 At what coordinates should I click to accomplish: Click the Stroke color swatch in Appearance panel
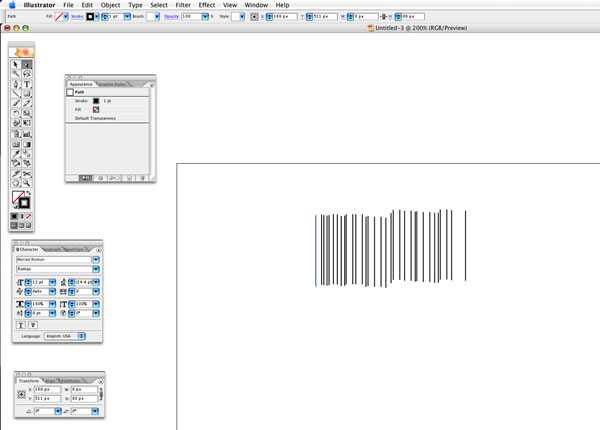(97, 101)
